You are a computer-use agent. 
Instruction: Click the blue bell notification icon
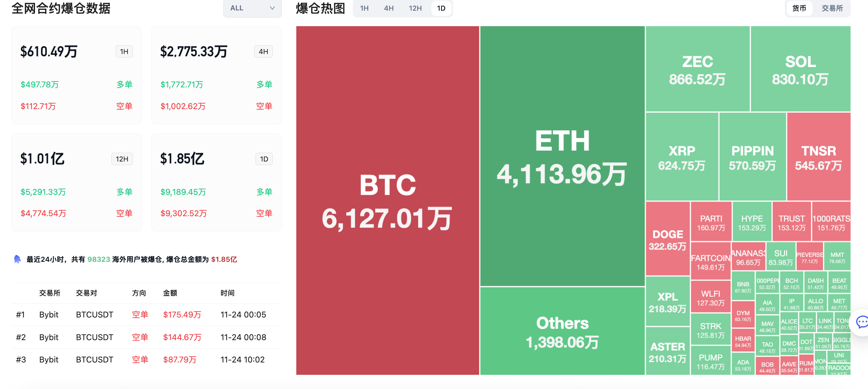[x=17, y=259]
